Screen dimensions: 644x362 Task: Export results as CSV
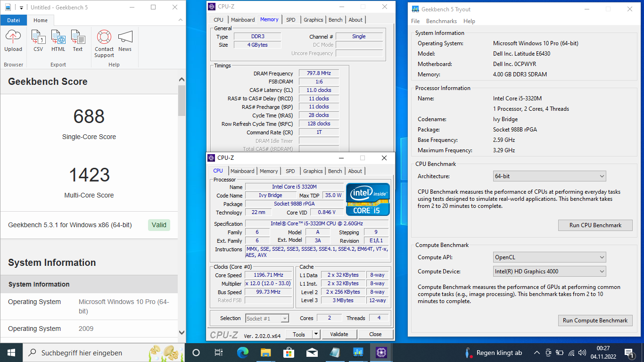[38, 41]
